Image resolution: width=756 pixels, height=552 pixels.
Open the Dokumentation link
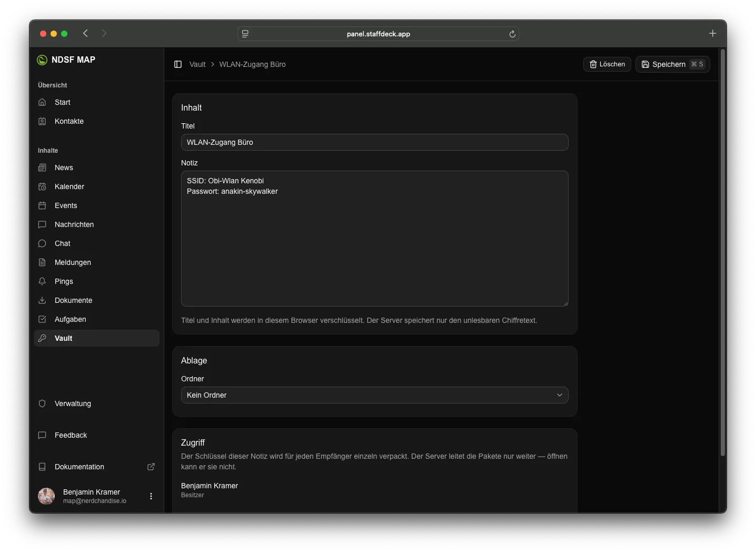click(x=96, y=467)
